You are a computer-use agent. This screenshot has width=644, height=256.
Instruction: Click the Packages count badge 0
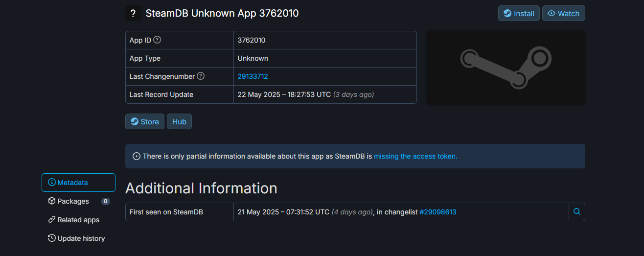105,201
